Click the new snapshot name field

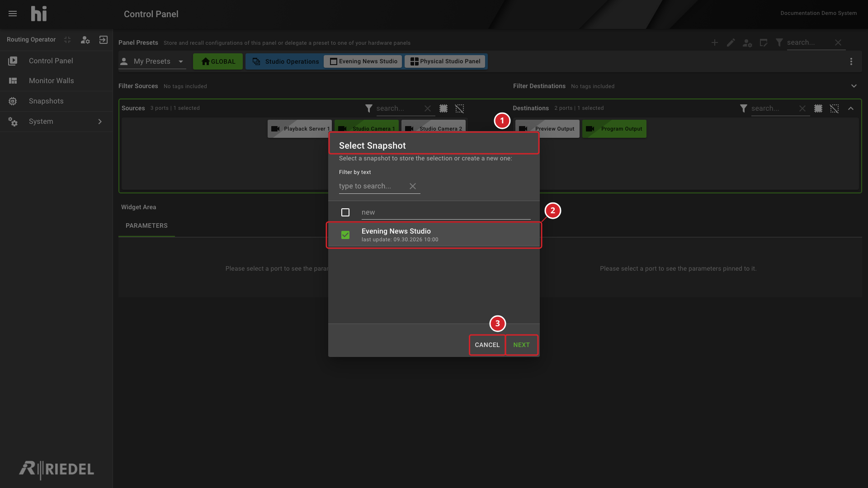click(x=446, y=212)
